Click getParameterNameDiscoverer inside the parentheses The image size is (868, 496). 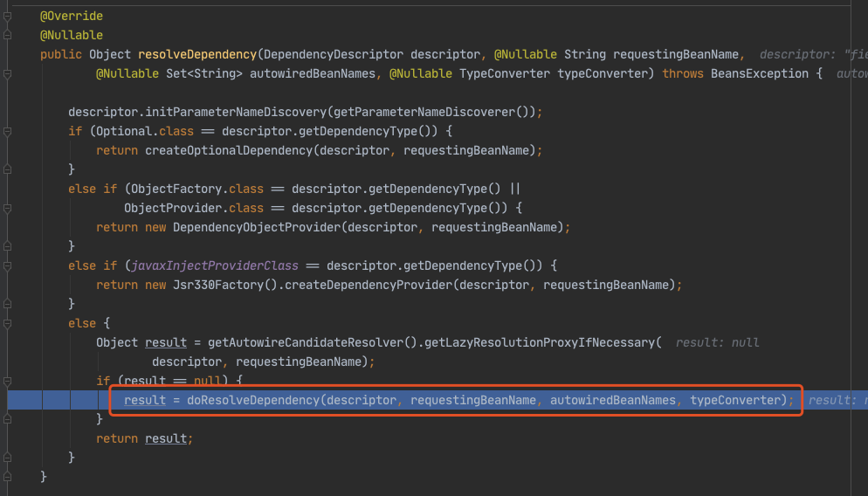(424, 113)
